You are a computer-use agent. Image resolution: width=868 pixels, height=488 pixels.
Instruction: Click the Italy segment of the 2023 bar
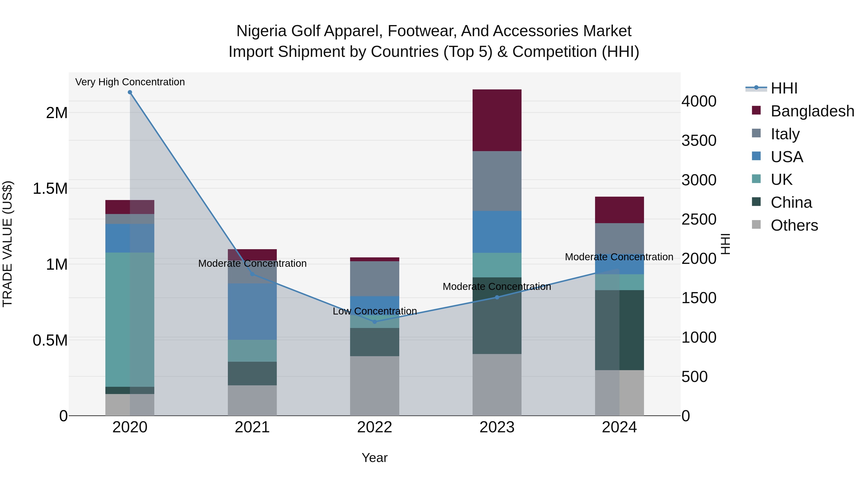click(497, 181)
